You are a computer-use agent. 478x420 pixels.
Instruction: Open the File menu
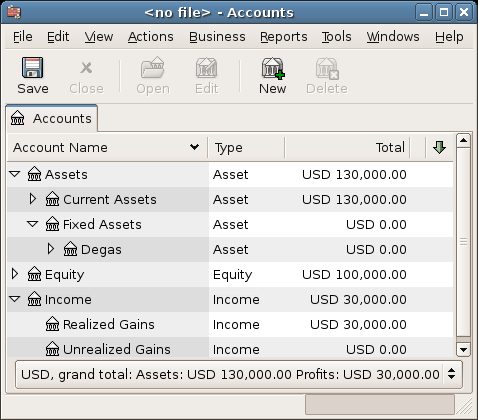click(23, 37)
